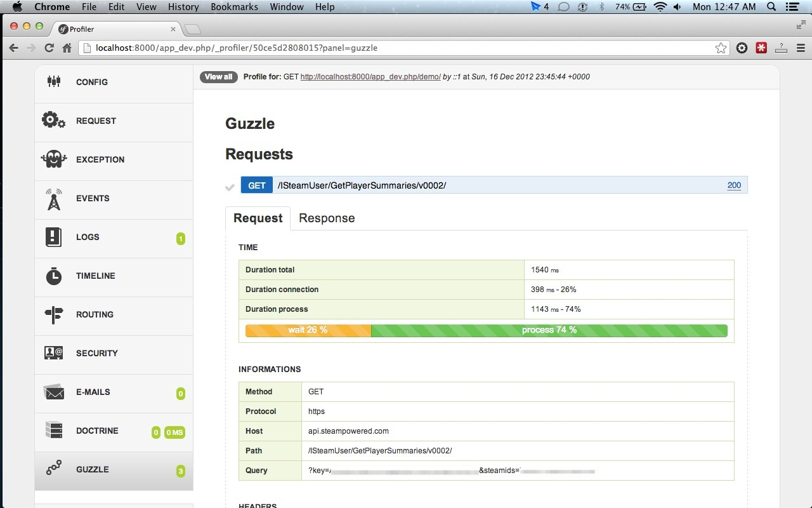Go back with browser back arrow

pyautogui.click(x=14, y=48)
